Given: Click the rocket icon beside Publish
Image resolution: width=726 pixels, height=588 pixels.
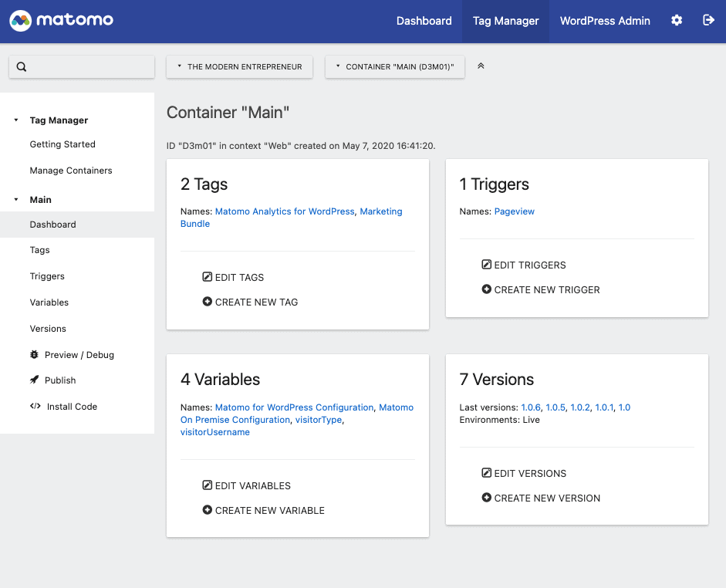Looking at the screenshot, I should coord(34,380).
